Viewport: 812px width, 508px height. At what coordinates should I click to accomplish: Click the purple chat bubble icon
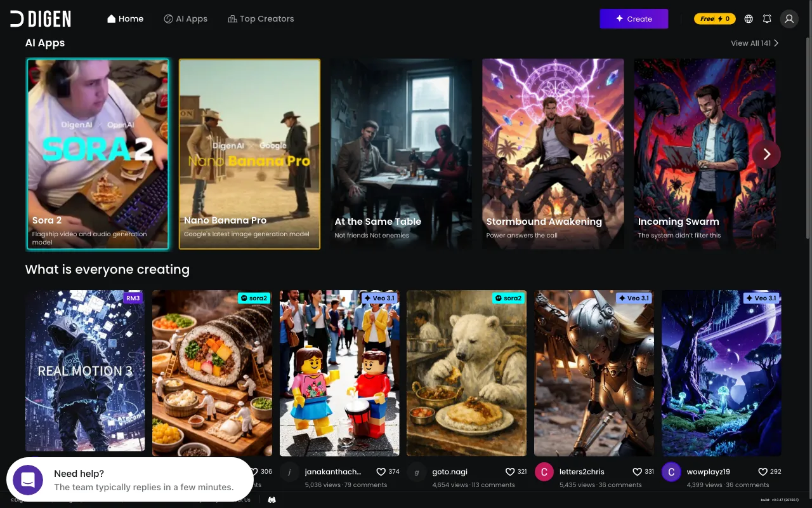[28, 480]
